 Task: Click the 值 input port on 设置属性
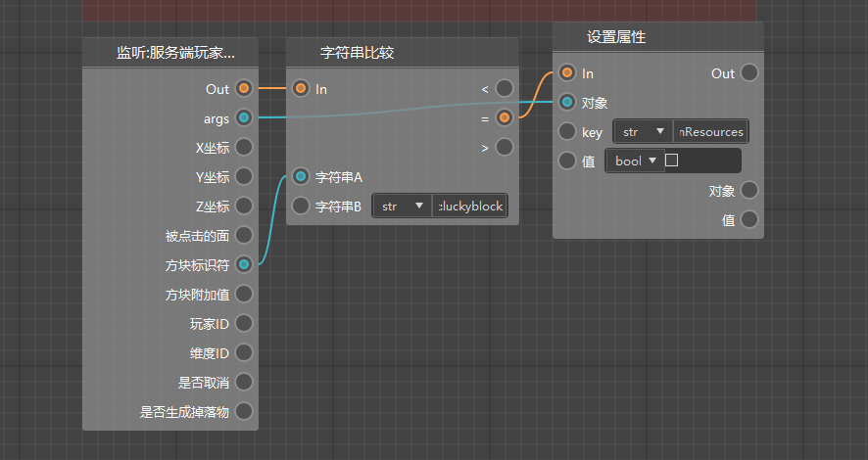pyautogui.click(x=567, y=161)
